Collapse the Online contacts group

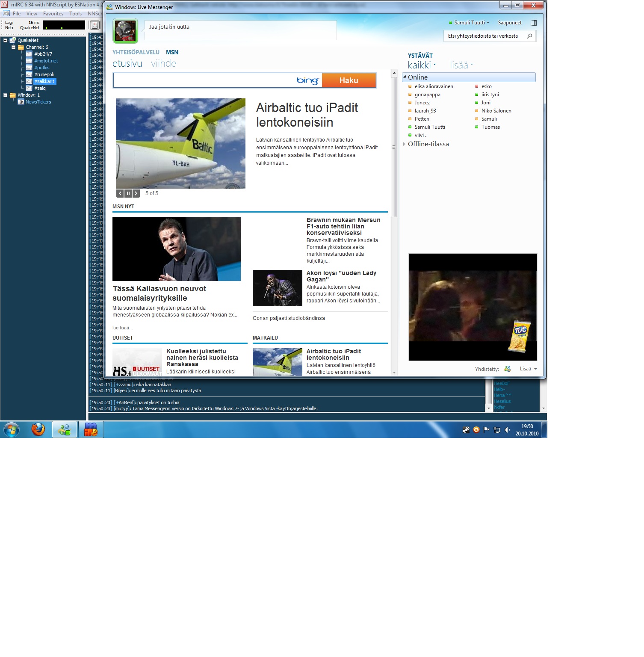405,77
